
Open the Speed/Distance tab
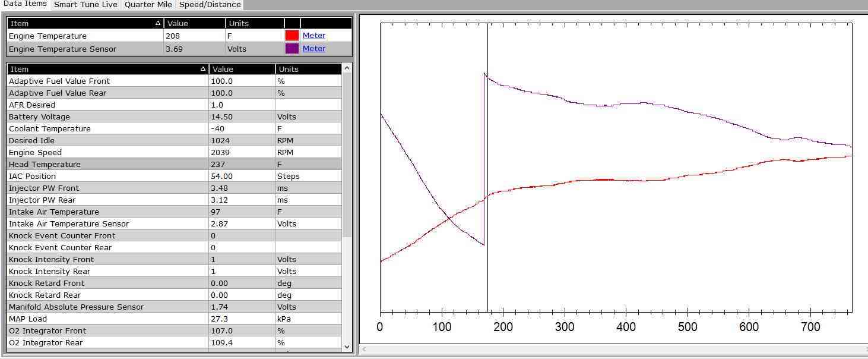[x=209, y=4]
